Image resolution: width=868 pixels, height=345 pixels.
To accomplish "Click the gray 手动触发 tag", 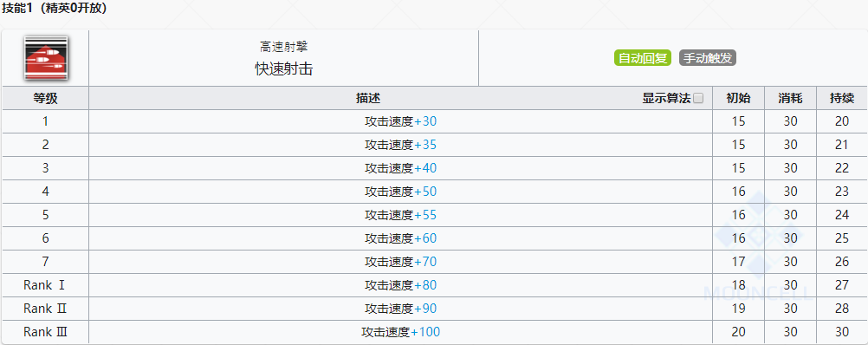I will coord(708,58).
